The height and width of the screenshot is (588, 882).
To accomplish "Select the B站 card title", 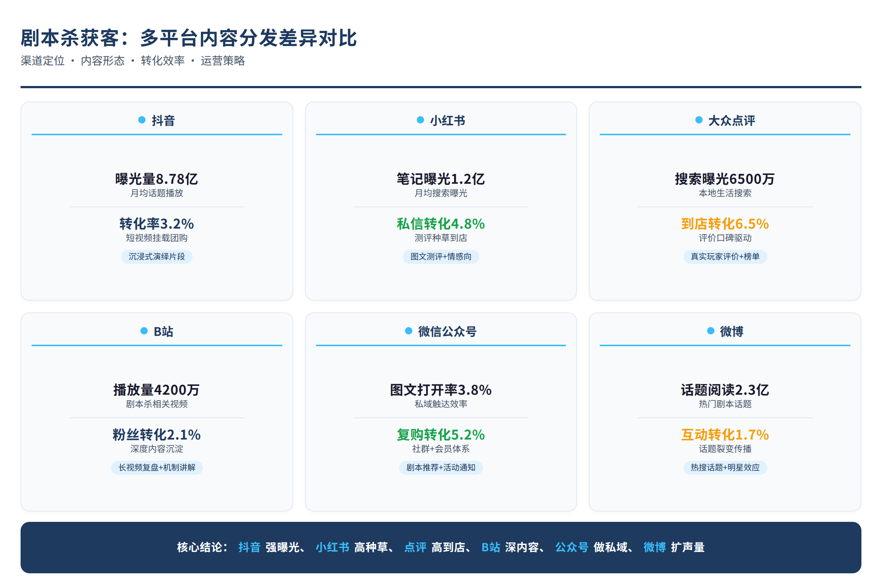I will click(164, 331).
